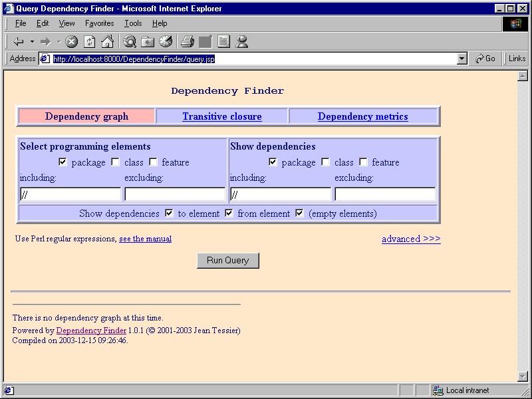Enable class under Select programming elements
This screenshot has height=399, width=532.
coord(116,162)
